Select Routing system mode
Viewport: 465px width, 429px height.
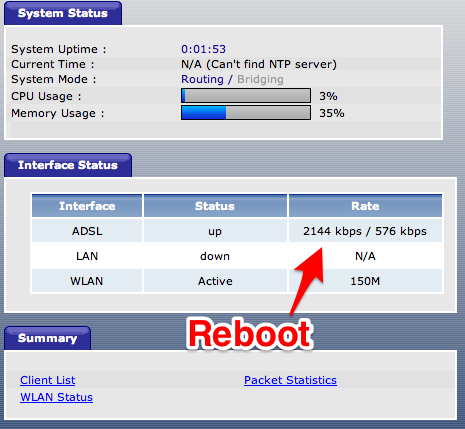(202, 79)
